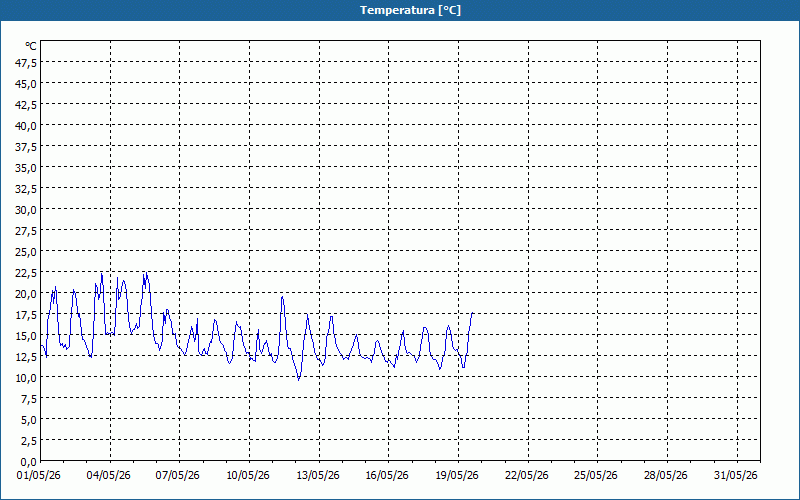Click the 47,5 y-axis label
Screen dimensions: 800x500
(27, 63)
